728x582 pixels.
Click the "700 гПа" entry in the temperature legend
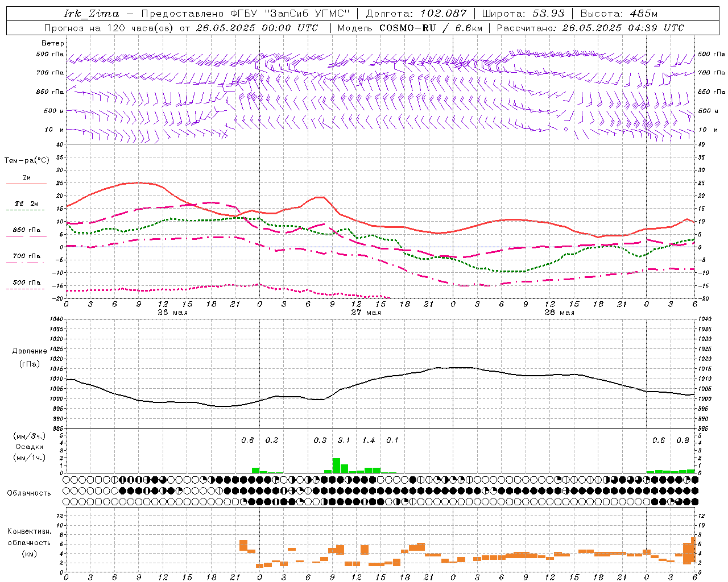click(x=27, y=256)
